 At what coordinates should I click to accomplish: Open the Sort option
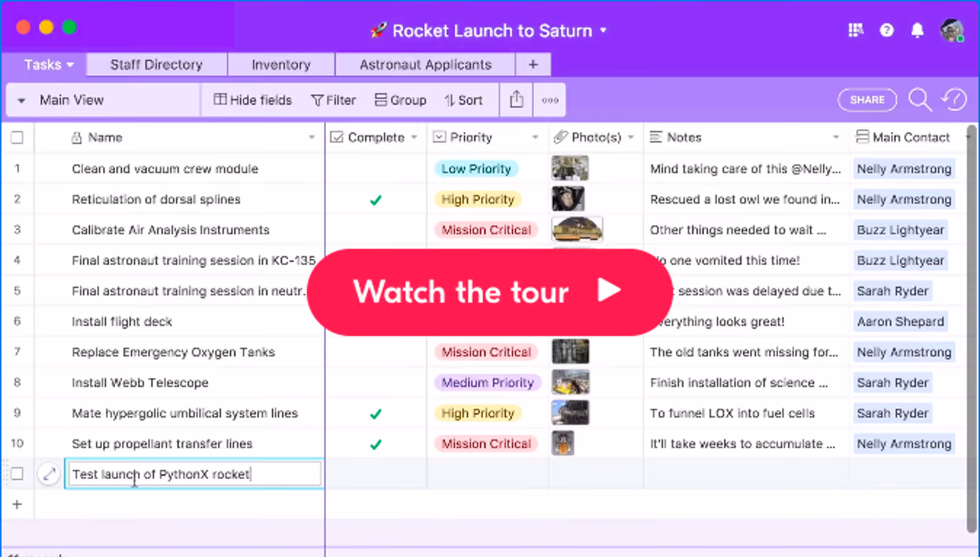click(463, 100)
